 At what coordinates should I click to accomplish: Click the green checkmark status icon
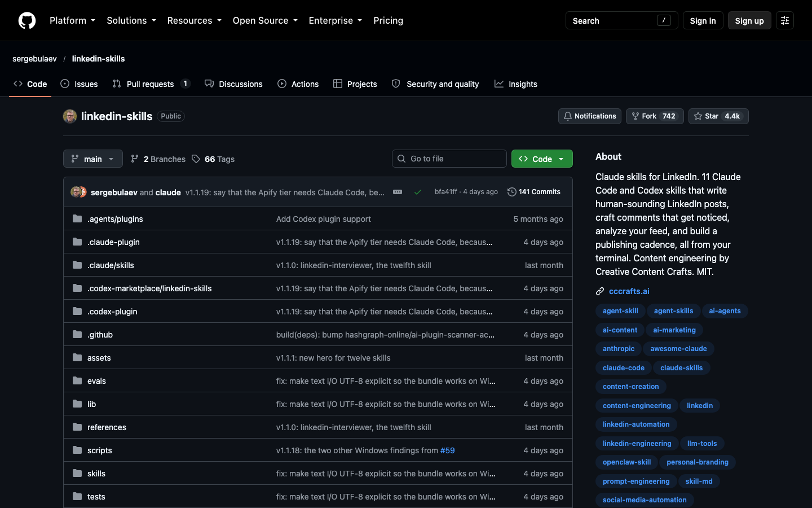point(418,192)
